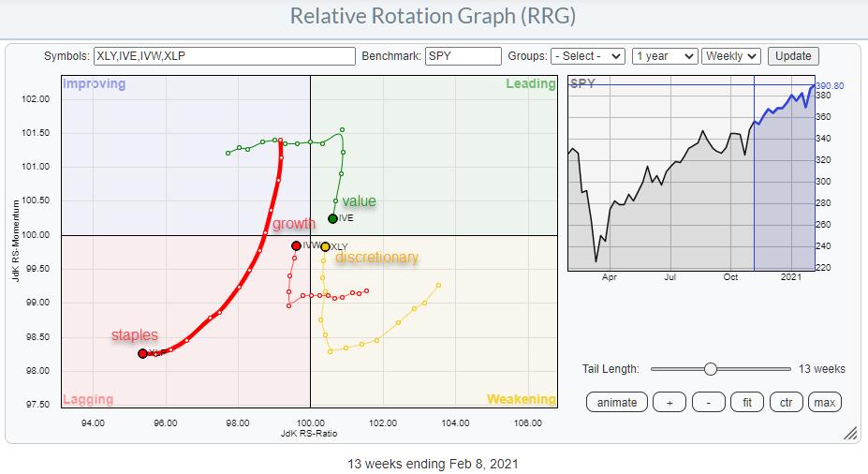Open the Groups select dropdown
This screenshot has height=474, width=868.
coord(587,56)
